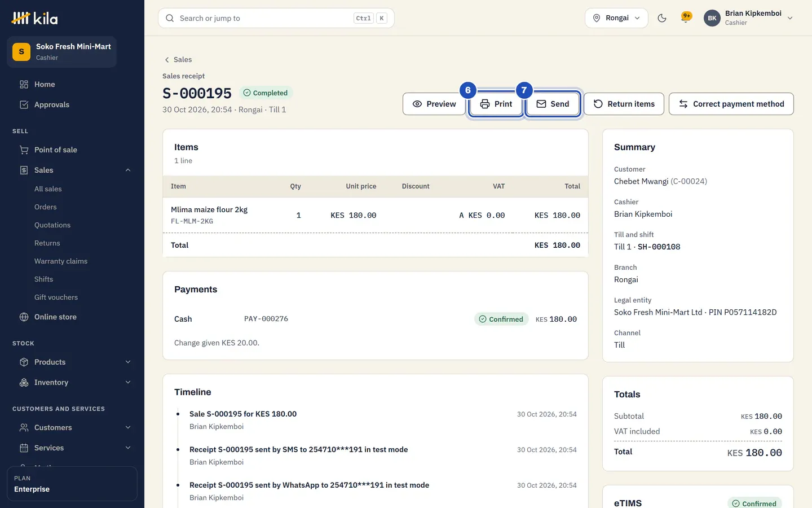
Task: Expand the Inventory sidebar section
Action: [128, 382]
